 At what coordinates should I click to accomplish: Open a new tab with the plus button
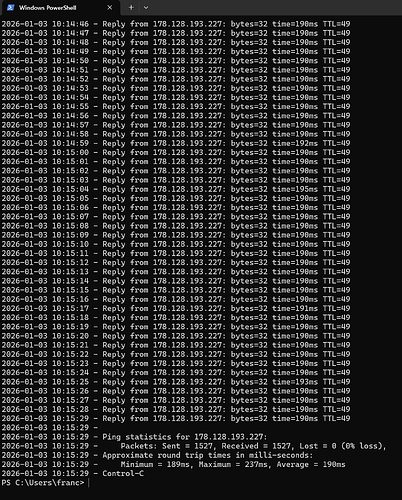(131, 7)
